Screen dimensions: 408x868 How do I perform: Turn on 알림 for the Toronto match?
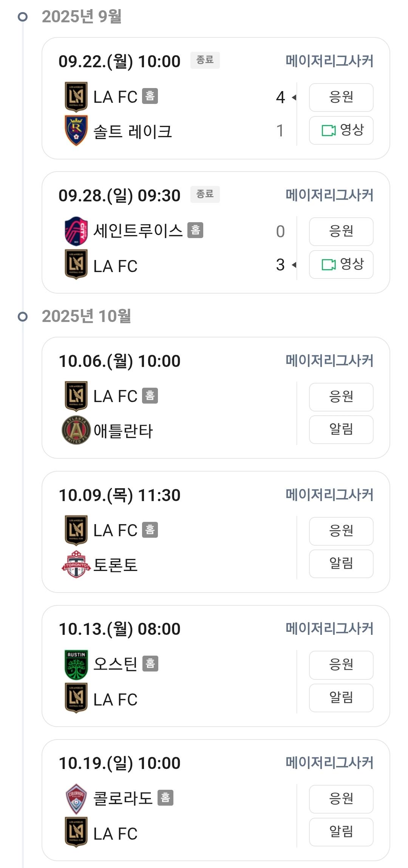pyautogui.click(x=341, y=564)
